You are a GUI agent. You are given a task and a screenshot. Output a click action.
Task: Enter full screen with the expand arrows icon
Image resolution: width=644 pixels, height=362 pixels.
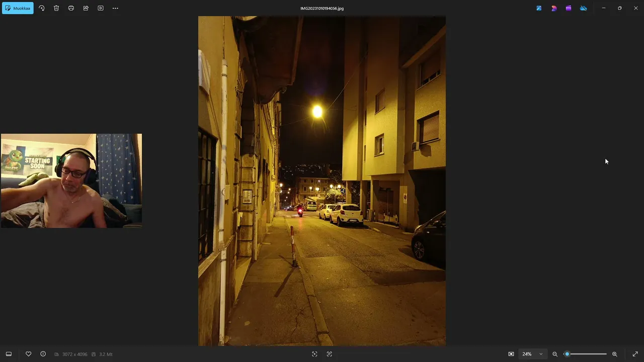(x=635, y=354)
